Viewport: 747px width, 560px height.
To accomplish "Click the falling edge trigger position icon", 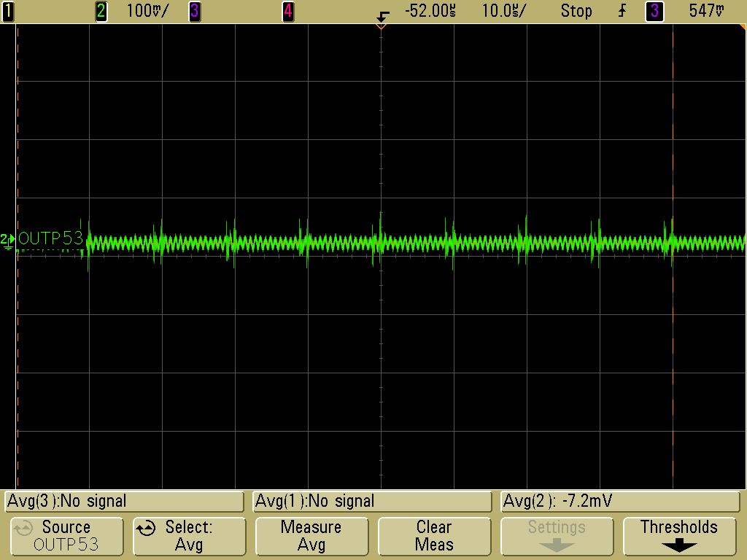I will point(382,17).
